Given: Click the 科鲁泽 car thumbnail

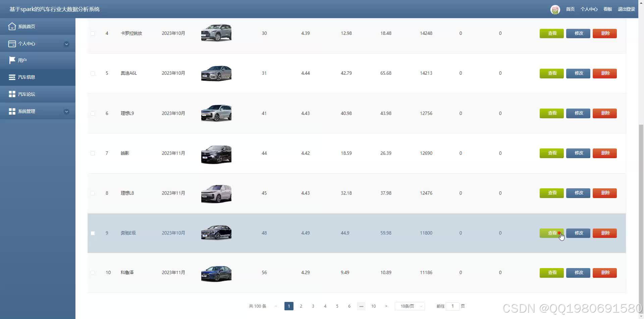Looking at the screenshot, I should pos(216,273).
